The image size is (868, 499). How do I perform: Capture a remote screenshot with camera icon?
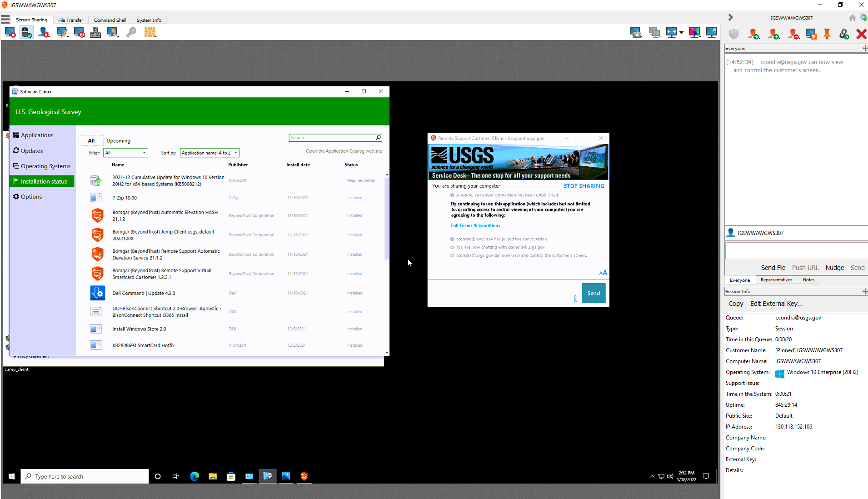[x=636, y=32]
